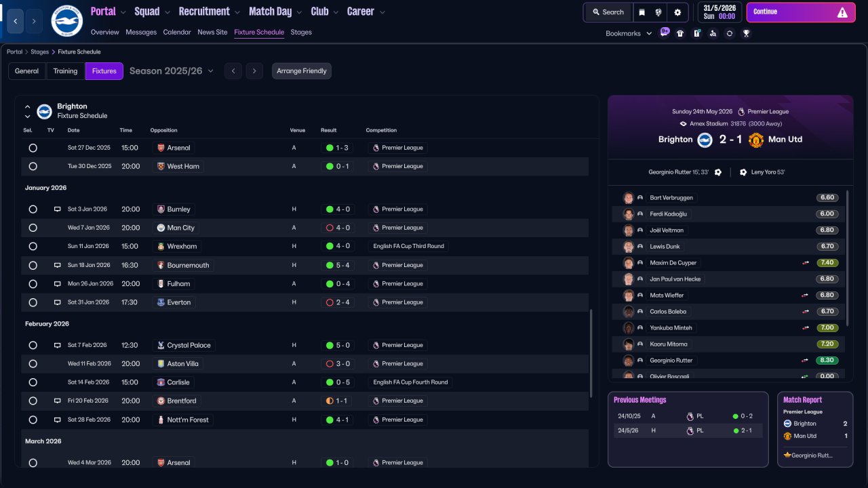The image size is (868, 488).
Task: Click the 5 - 4 result for Bournemouth
Action: pyautogui.click(x=338, y=265)
